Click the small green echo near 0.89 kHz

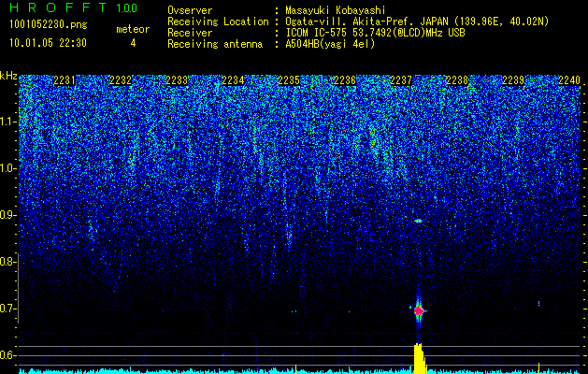(x=418, y=221)
